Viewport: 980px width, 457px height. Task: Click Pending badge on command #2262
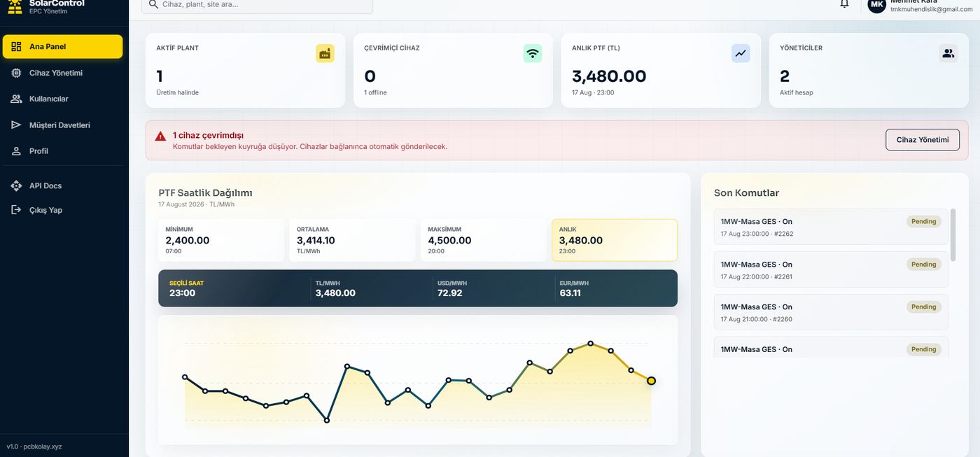point(924,221)
